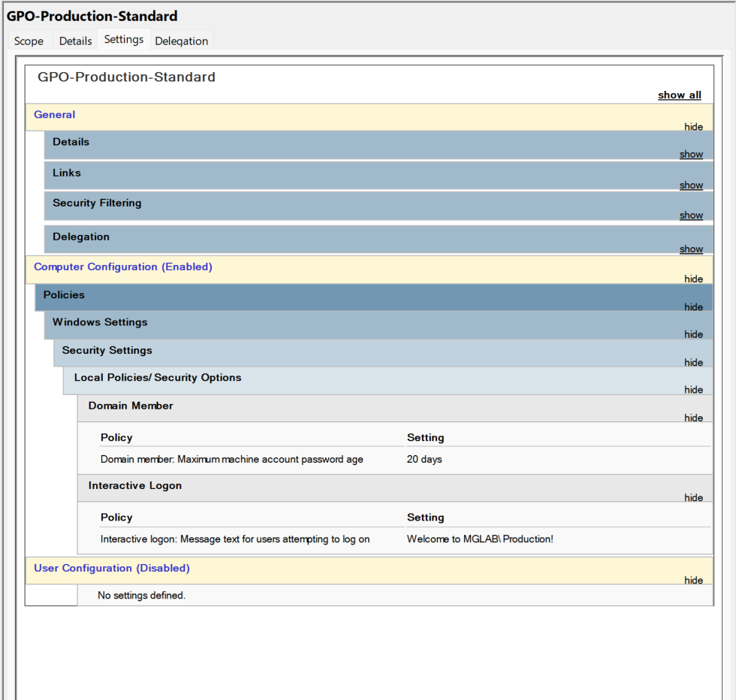The height and width of the screenshot is (700, 736).
Task: Select Welcome to MGLAB\ Production! value
Action: 480,539
